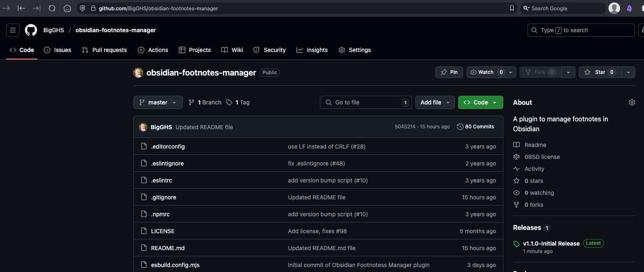Click file icon next to .editorconfig

[x=144, y=147]
